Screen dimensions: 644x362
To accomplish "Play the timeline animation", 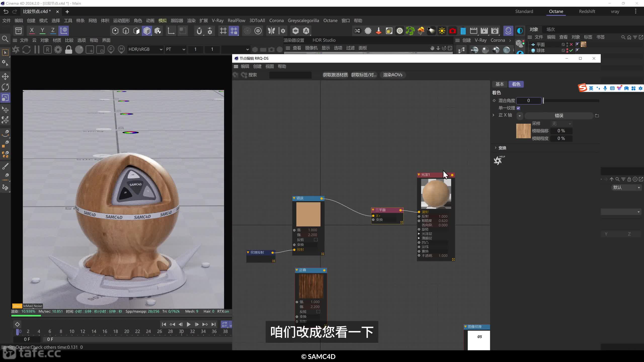I will (x=188, y=324).
